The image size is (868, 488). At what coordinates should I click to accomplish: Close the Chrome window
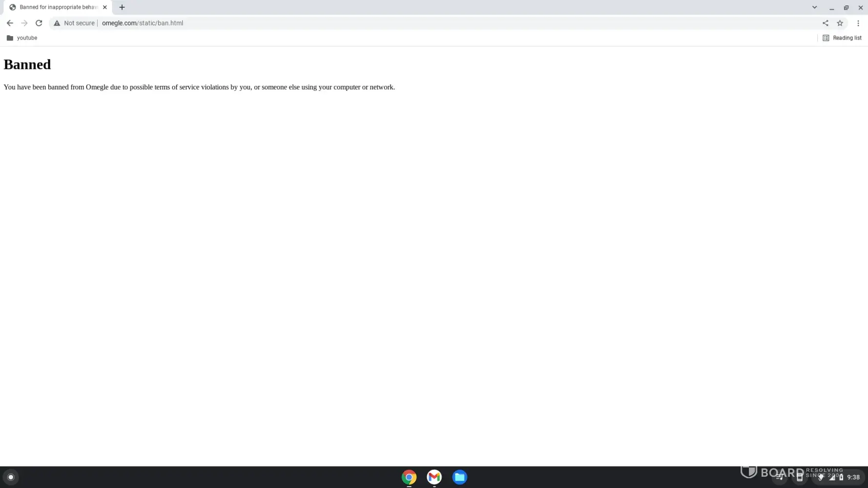coord(860,8)
